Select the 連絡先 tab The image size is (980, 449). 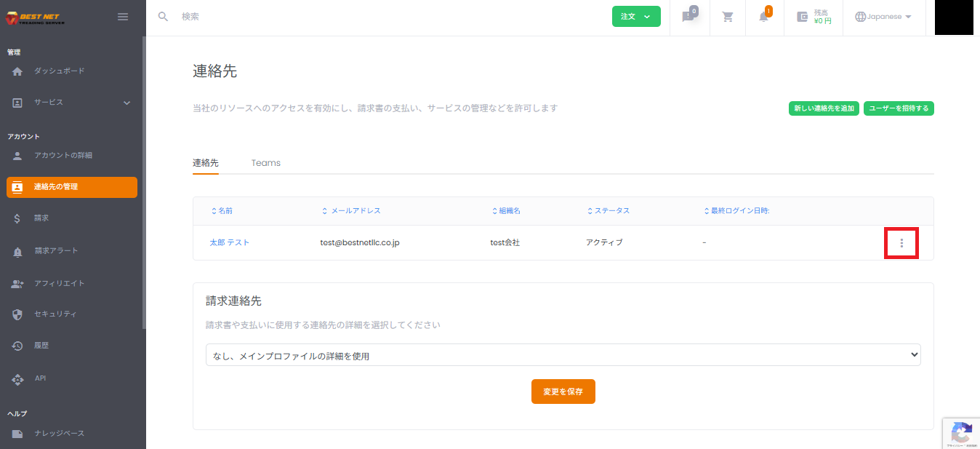point(206,162)
